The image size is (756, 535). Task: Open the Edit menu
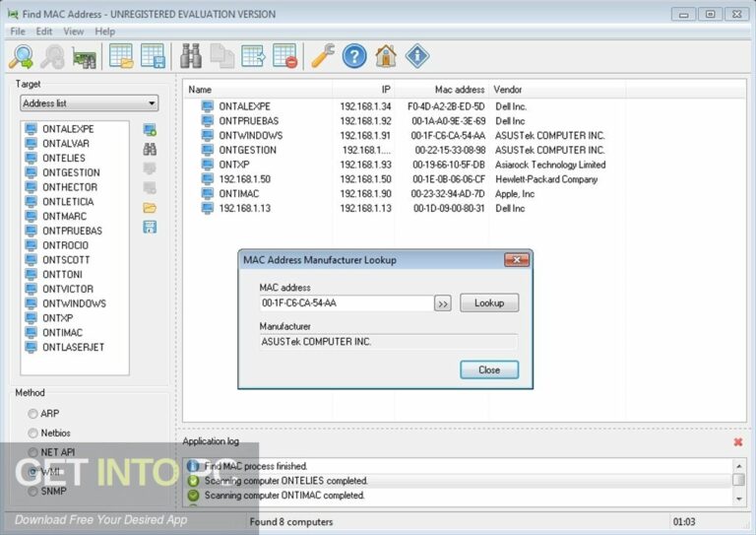point(44,32)
